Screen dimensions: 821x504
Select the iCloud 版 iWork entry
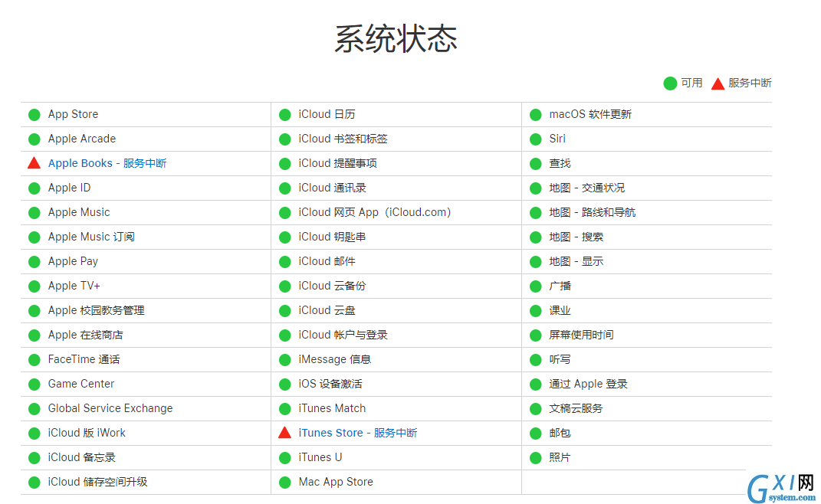pos(87,433)
